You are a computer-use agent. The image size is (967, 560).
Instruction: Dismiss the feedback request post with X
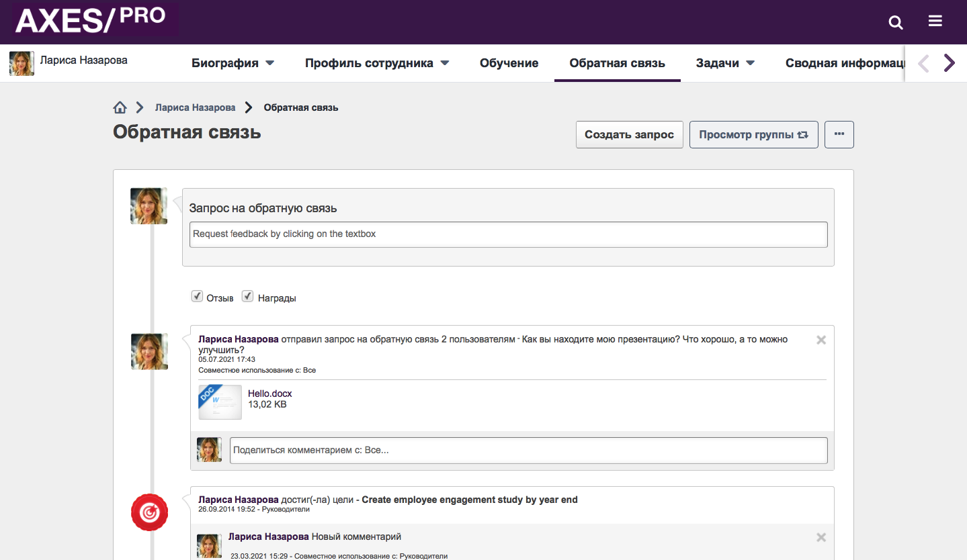click(x=821, y=340)
